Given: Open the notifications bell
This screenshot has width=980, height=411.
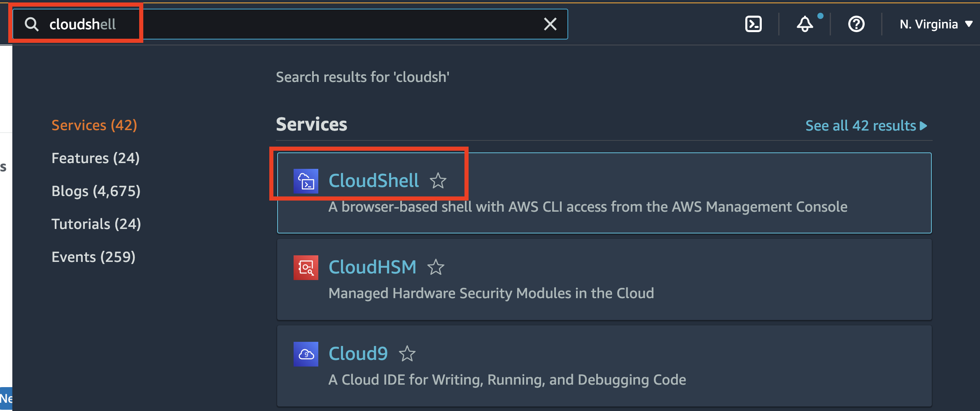Looking at the screenshot, I should pos(805,24).
